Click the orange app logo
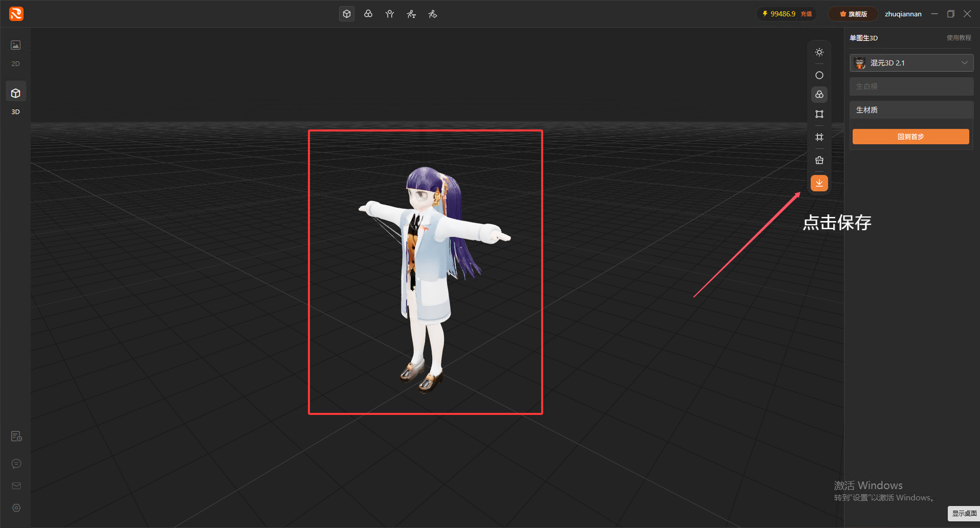Screen dimensions: 980x528 click(x=16, y=14)
